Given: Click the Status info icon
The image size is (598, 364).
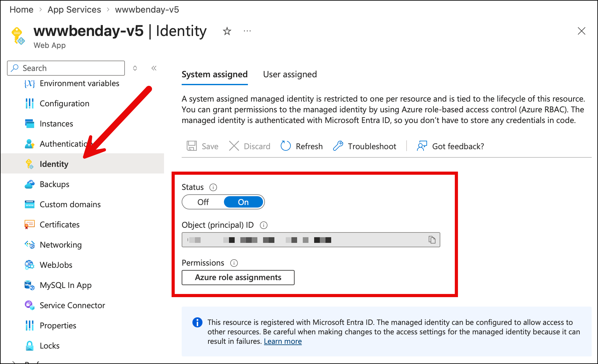Looking at the screenshot, I should pyautogui.click(x=213, y=187).
